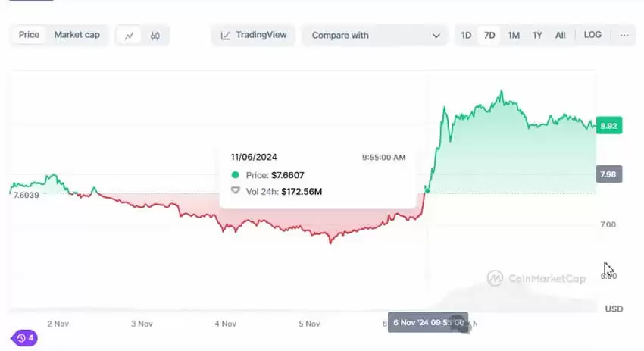Screen dimensions: 644x351
Task: Open the more options ellipsis menu
Action: pyautogui.click(x=624, y=35)
